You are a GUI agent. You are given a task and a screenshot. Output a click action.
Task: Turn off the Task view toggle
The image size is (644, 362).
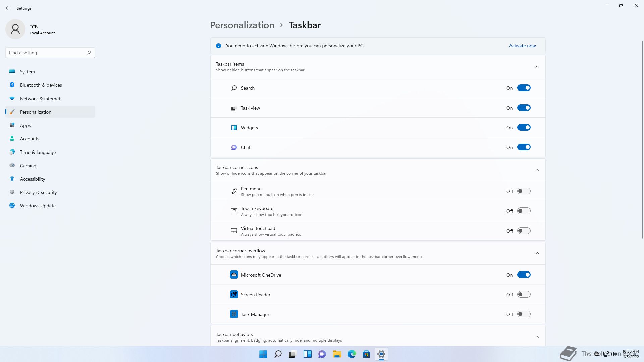click(x=524, y=108)
